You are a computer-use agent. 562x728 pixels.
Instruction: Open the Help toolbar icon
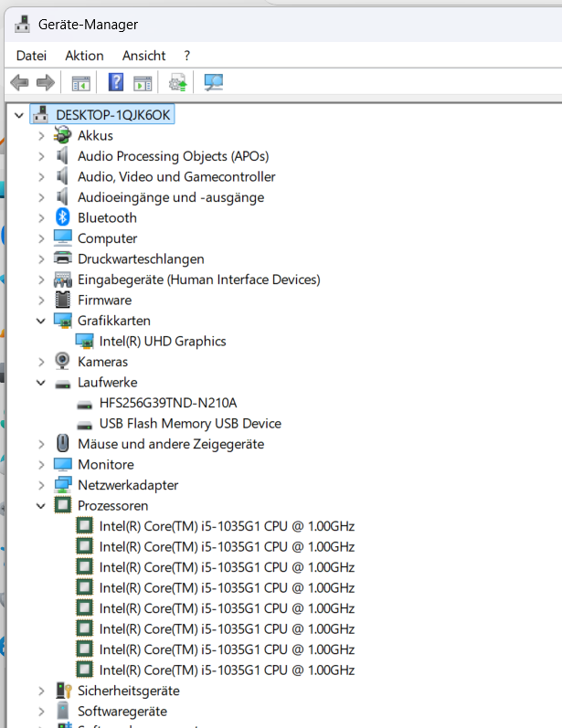pos(116,82)
